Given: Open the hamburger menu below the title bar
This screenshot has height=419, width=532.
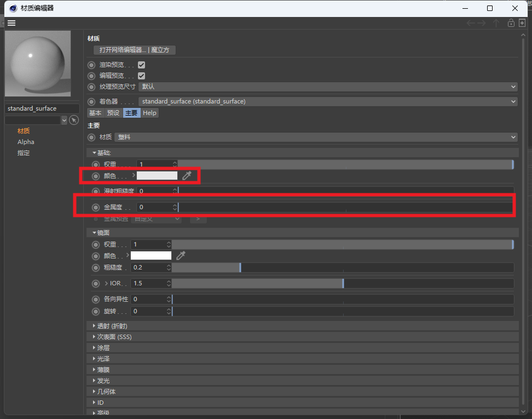Looking at the screenshot, I should pos(11,23).
